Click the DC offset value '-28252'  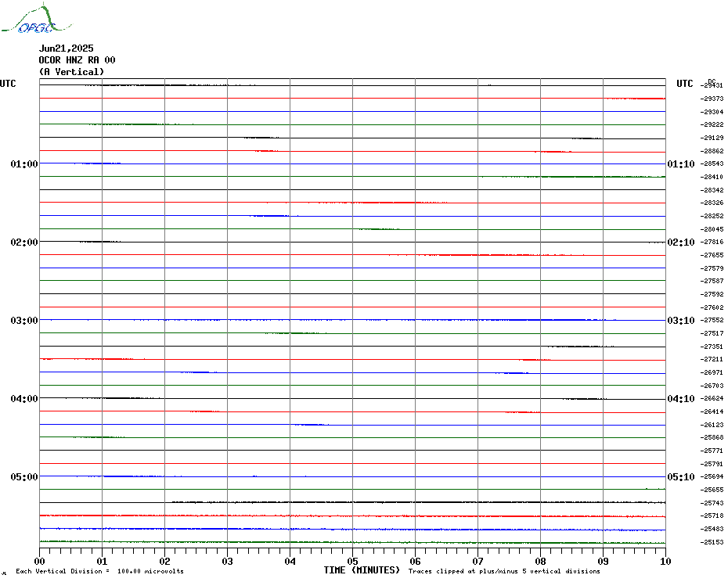[712, 216]
